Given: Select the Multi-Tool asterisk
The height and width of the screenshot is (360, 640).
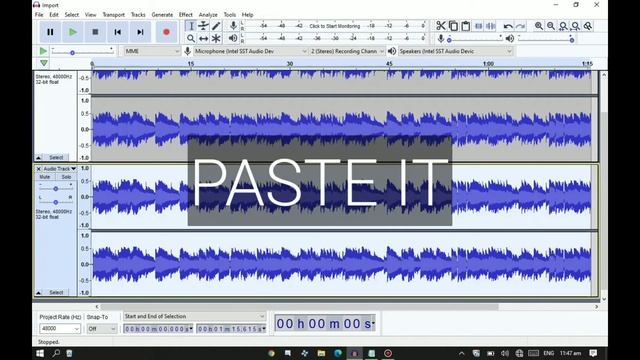Looking at the screenshot, I should point(216,39).
